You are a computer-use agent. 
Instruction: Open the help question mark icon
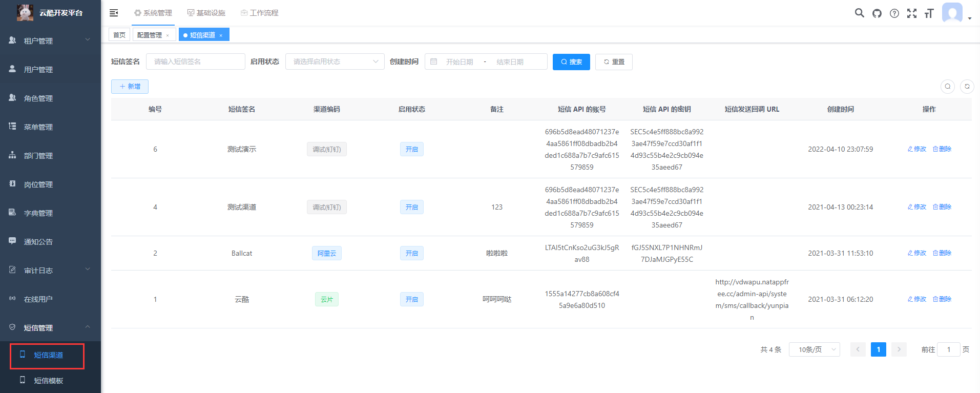click(894, 13)
